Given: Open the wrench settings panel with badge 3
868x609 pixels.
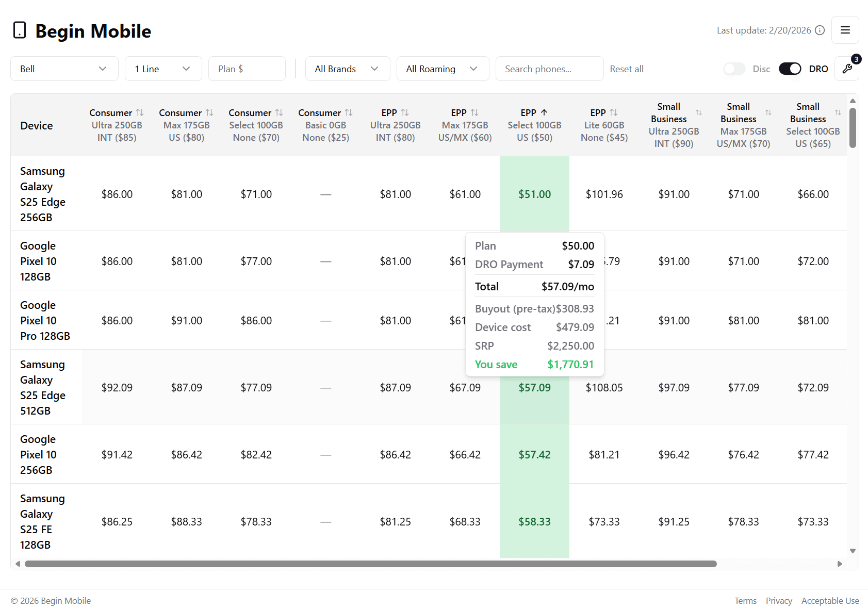Looking at the screenshot, I should (x=846, y=68).
